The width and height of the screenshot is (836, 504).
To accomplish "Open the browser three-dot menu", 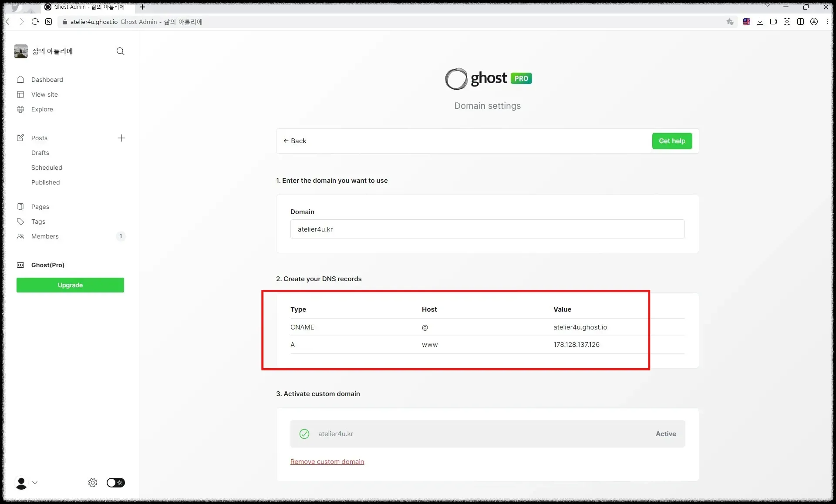I will tap(827, 22).
